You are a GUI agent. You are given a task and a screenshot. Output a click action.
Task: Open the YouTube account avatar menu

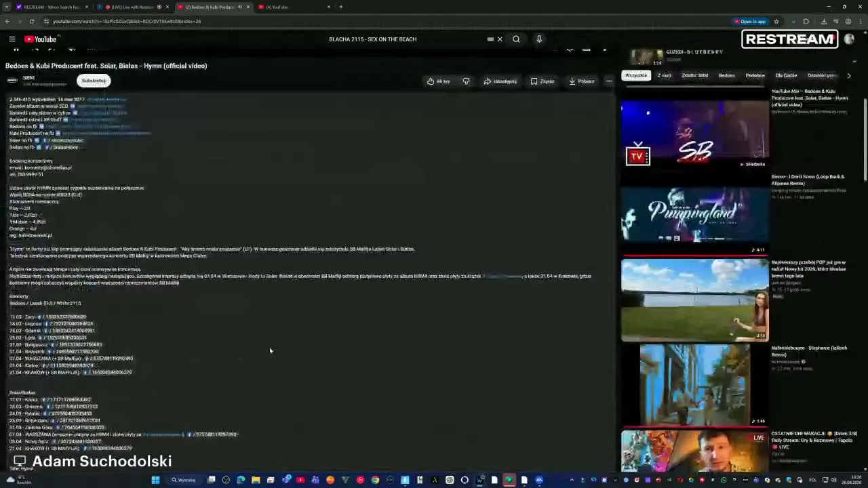pos(849,39)
